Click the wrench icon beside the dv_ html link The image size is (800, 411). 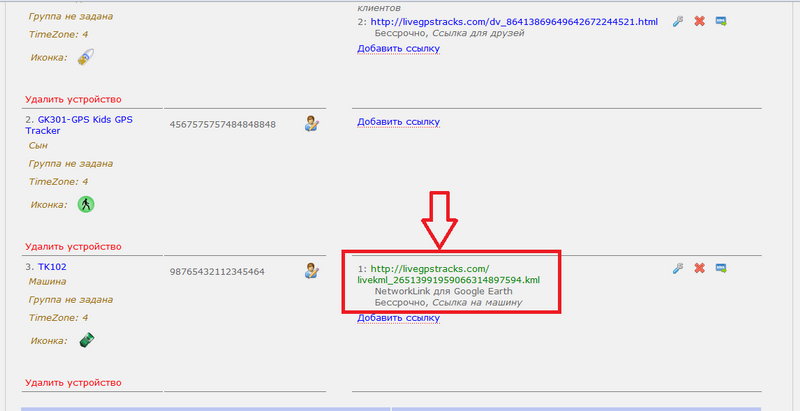(678, 21)
